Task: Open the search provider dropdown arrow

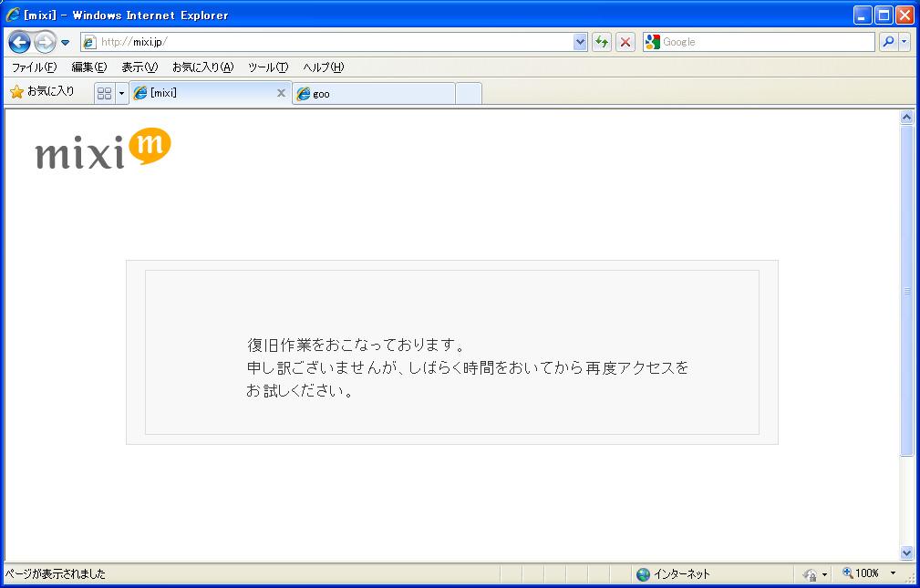Action: (x=904, y=42)
